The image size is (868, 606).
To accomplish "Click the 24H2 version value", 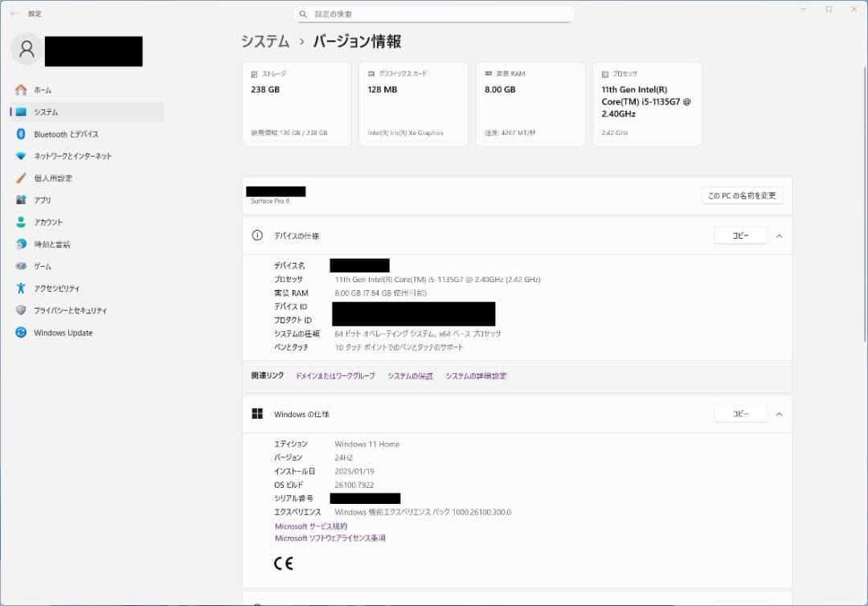I will click(x=344, y=457).
